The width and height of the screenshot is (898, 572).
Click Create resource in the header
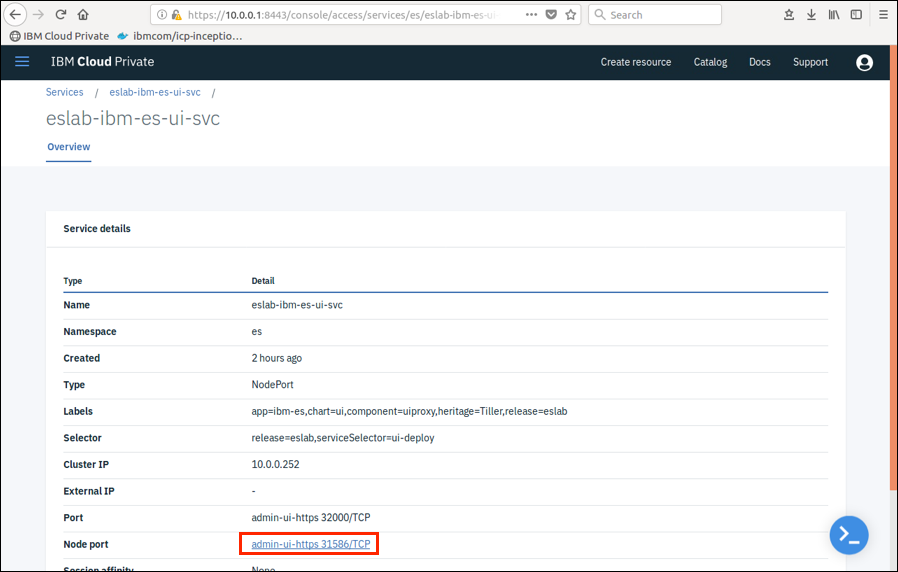[636, 62]
